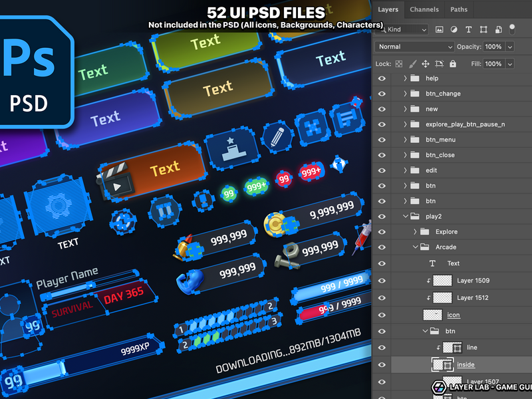Click the gold coin icon in artwork

click(275, 223)
